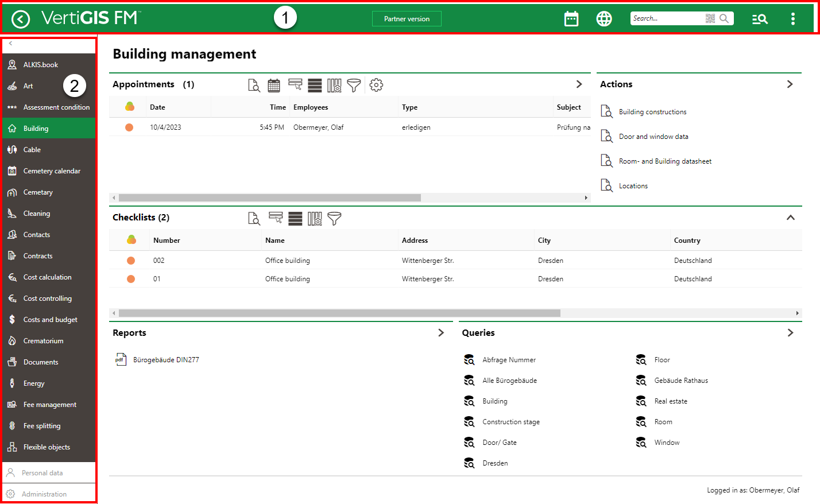
Task: Open the Door and window data action
Action: pos(653,137)
